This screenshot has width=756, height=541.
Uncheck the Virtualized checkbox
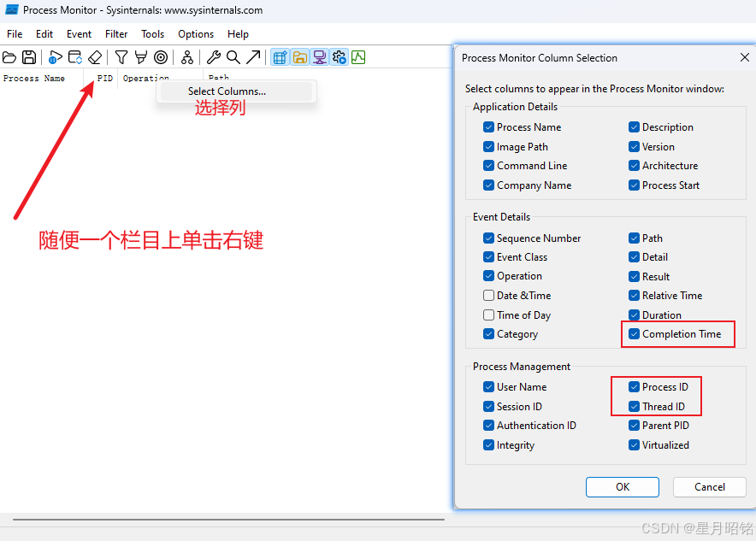634,445
